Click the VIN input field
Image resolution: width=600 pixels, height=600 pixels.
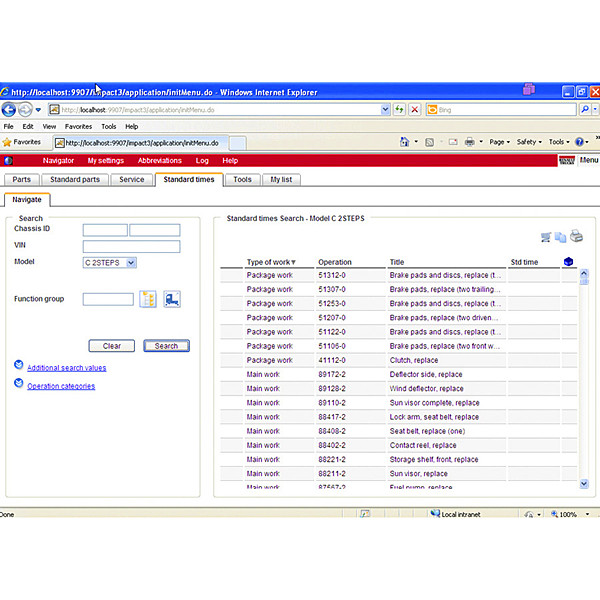(x=131, y=246)
